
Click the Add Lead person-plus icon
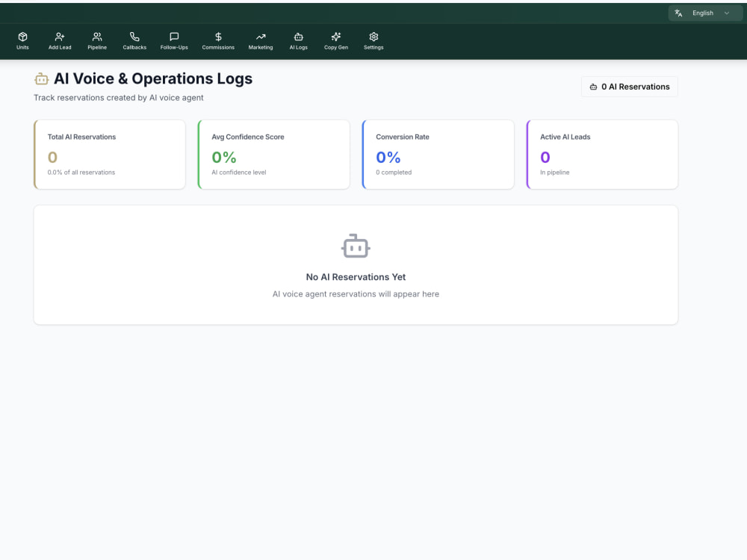point(60,37)
